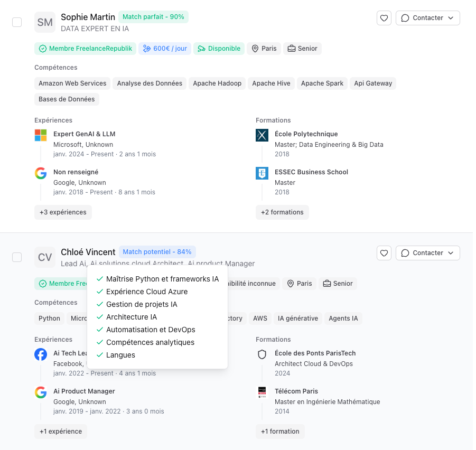This screenshot has height=450, width=476.
Task: Toggle the heart icon on Chloé Vincent's profile
Action: pos(384,253)
